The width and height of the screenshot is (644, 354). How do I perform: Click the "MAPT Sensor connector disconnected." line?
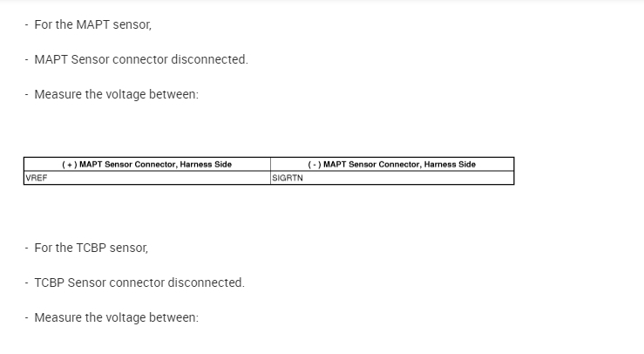point(140,59)
